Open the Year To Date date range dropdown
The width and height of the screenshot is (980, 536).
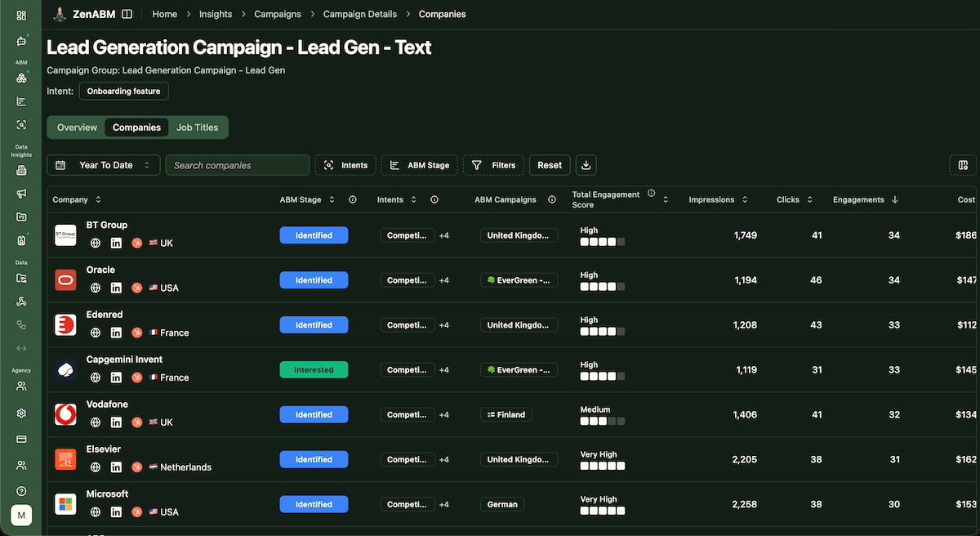[103, 164]
